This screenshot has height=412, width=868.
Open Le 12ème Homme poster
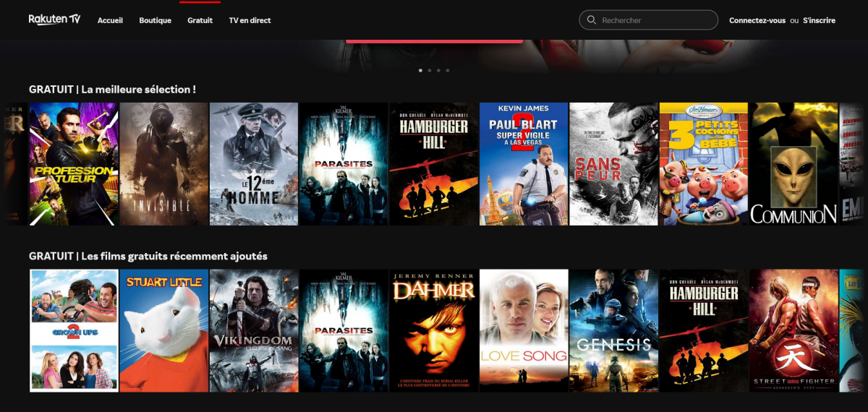(x=254, y=164)
